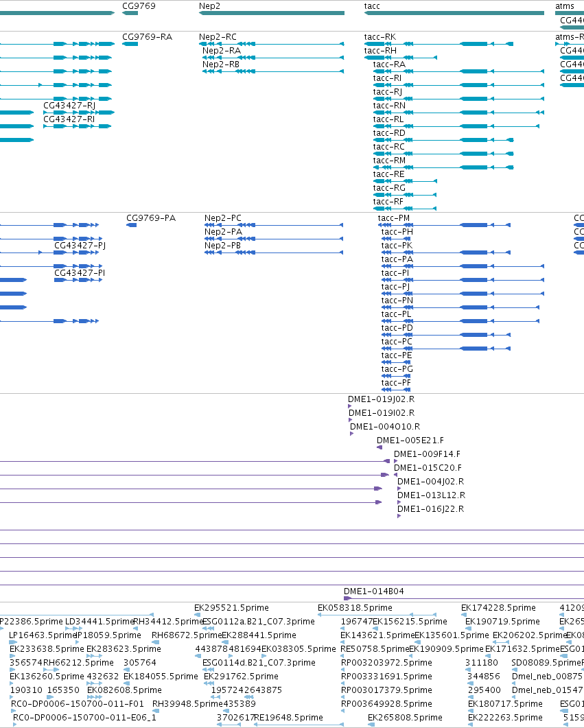Select transcript label CG43427-RJ
The image size is (584, 728).
69,106
